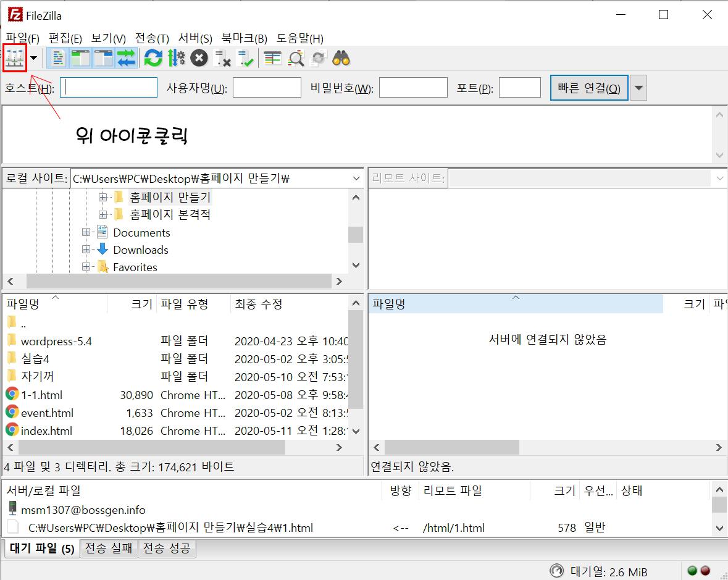This screenshot has height=580, width=728.
Task: Select the parent directory (..) row
Action: click(175, 323)
